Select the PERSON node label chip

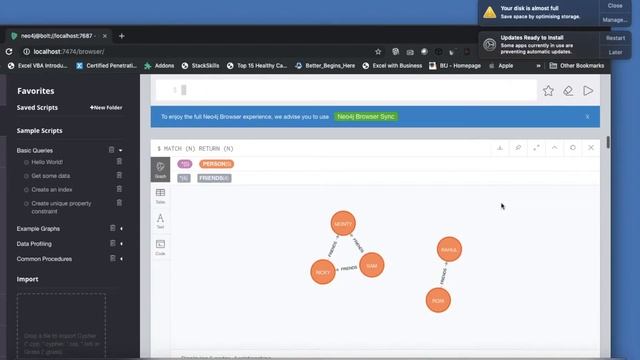[216, 164]
